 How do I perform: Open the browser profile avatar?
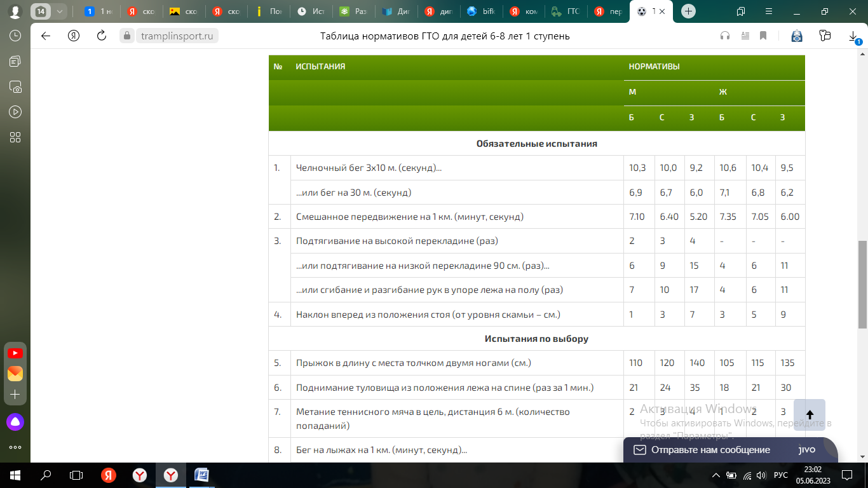pos(15,11)
